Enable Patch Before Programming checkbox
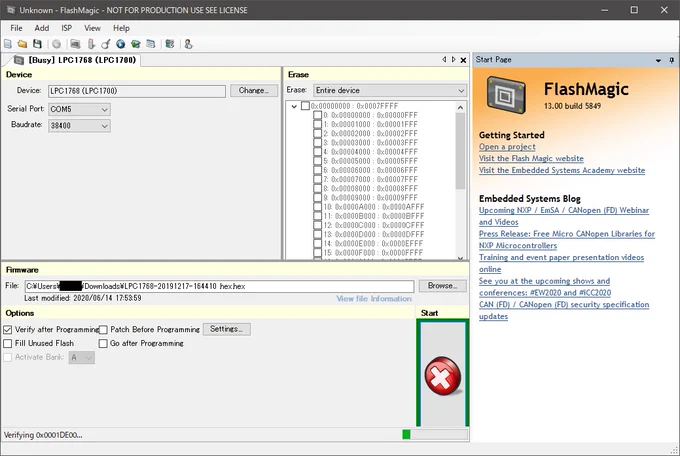This screenshot has height=456, width=680. point(103,330)
